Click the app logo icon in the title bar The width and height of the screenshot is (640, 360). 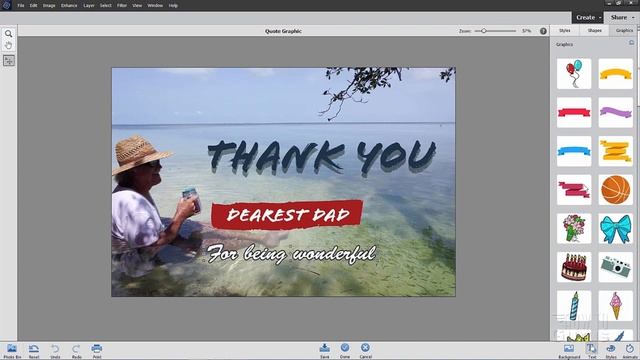pos(6,5)
